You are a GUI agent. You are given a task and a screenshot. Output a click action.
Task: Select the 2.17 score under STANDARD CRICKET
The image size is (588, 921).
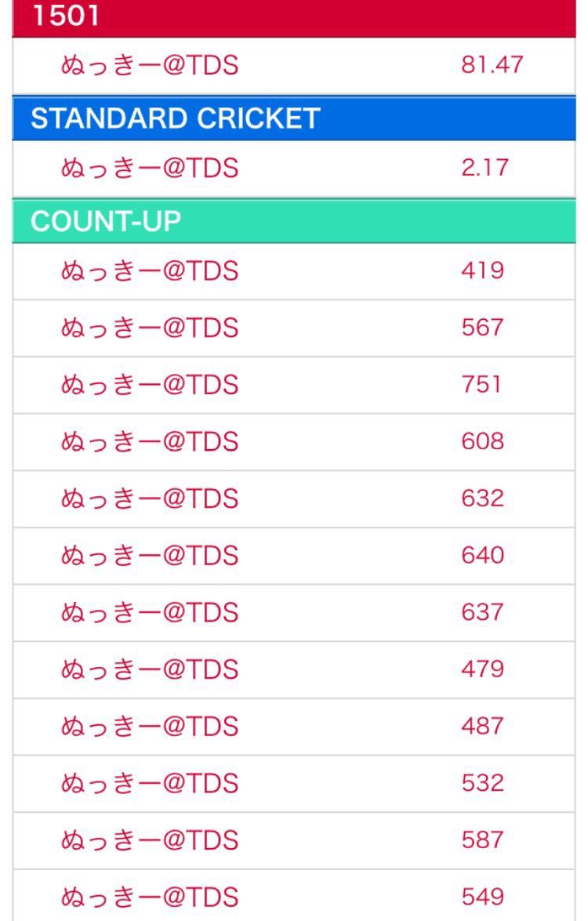coord(482,169)
